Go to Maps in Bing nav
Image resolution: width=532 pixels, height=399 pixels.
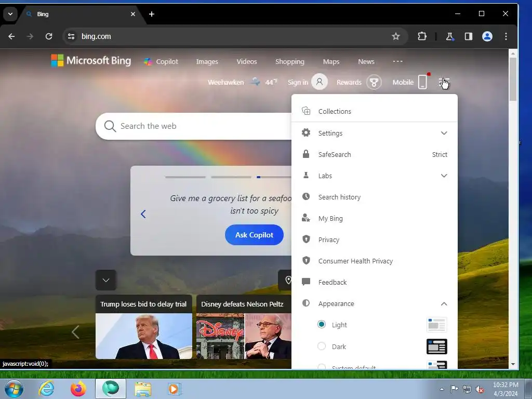pos(331,61)
